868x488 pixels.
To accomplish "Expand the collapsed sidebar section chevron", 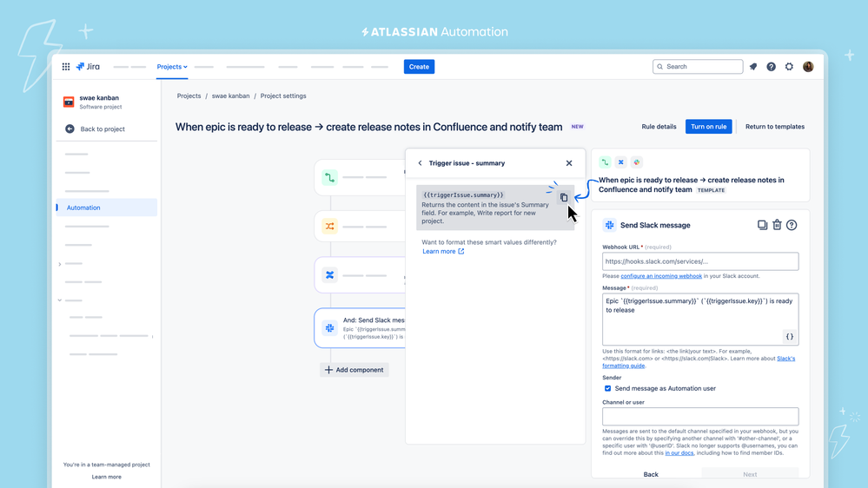I will [60, 264].
